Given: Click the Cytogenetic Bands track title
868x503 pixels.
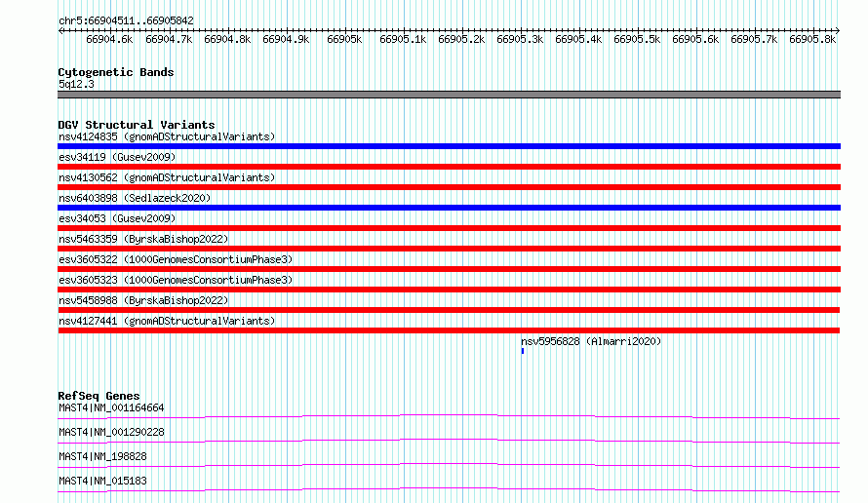Looking at the screenshot, I should (116, 72).
